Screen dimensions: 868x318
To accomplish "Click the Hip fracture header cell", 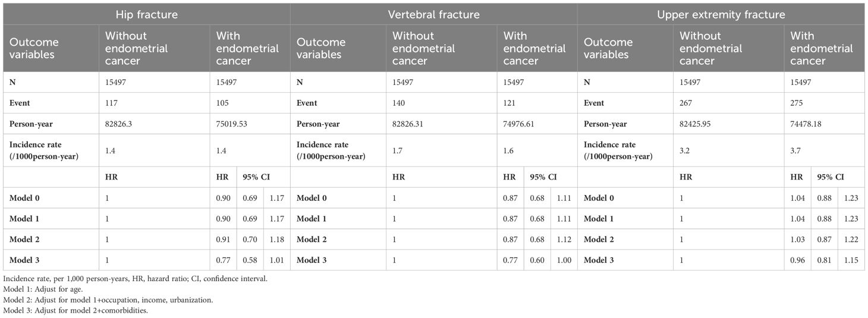I will click(146, 14).
